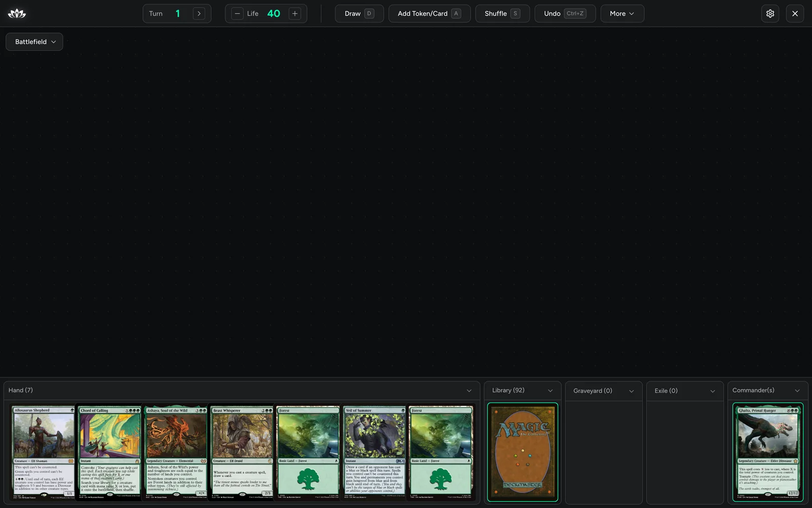Expand the Exile panel chevron
The width and height of the screenshot is (812, 508).
(x=713, y=391)
